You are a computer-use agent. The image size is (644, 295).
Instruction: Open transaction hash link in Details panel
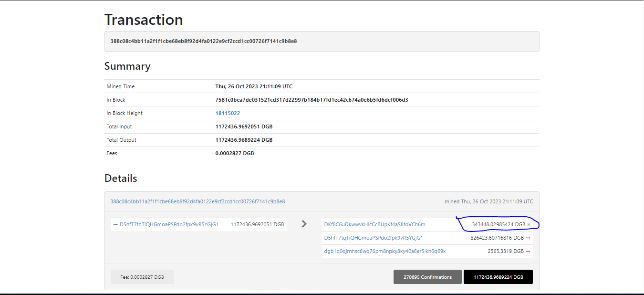tap(197, 201)
